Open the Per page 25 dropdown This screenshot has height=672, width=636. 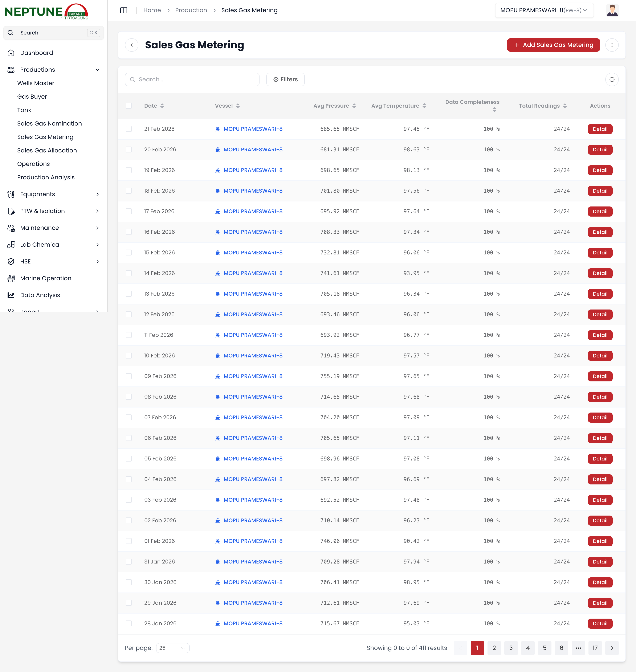[172, 648]
